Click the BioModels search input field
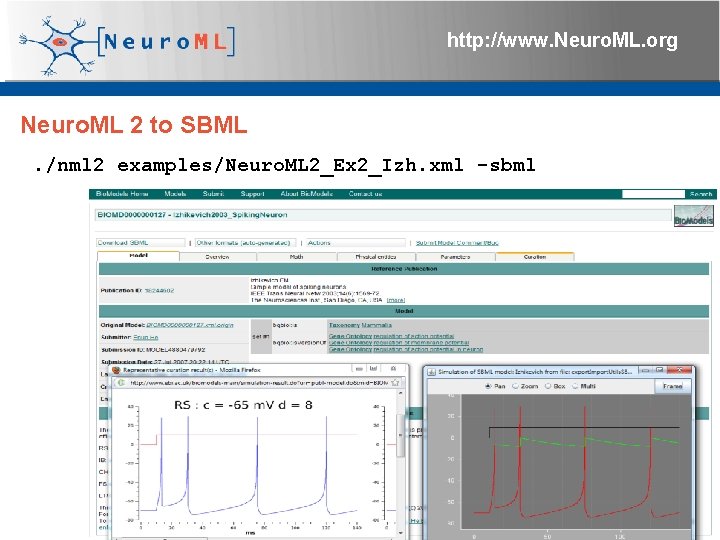This screenshot has height=540, width=720. [x=653, y=194]
